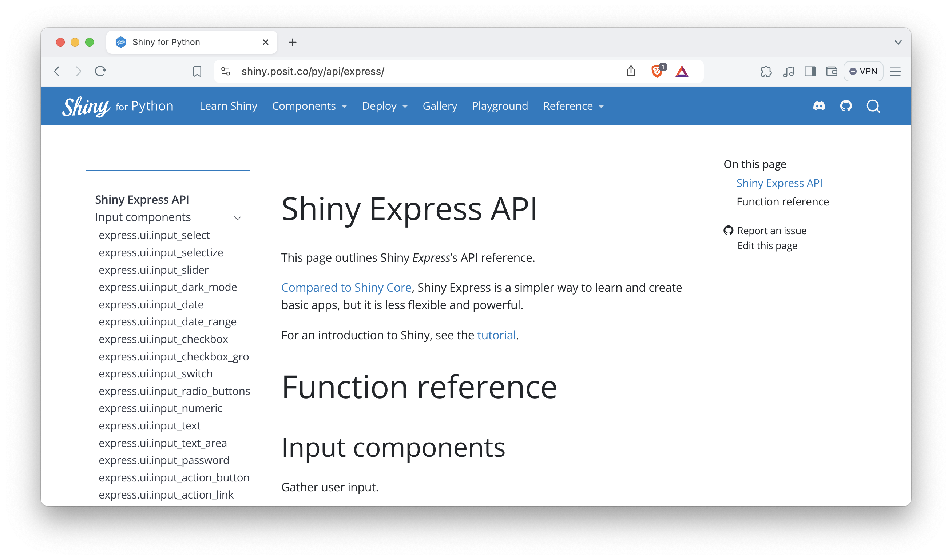Open the browser extensions puzzle icon
The height and width of the screenshot is (560, 952).
pyautogui.click(x=766, y=71)
